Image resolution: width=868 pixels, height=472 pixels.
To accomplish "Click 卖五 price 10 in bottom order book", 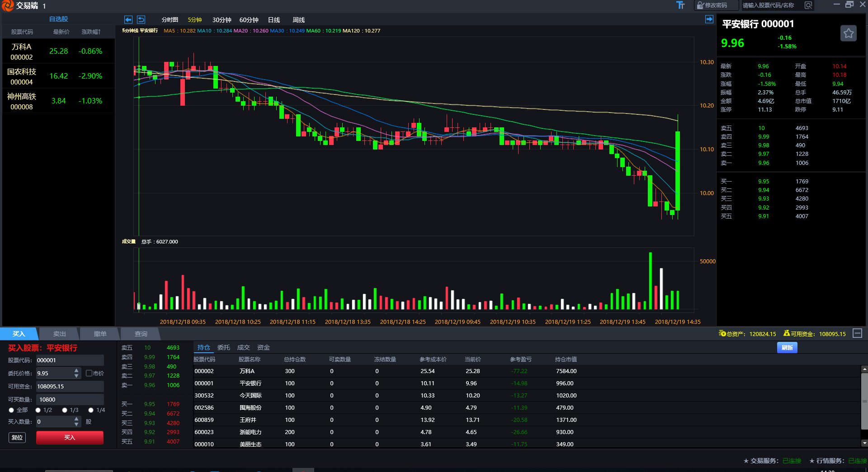I will (x=147, y=347).
